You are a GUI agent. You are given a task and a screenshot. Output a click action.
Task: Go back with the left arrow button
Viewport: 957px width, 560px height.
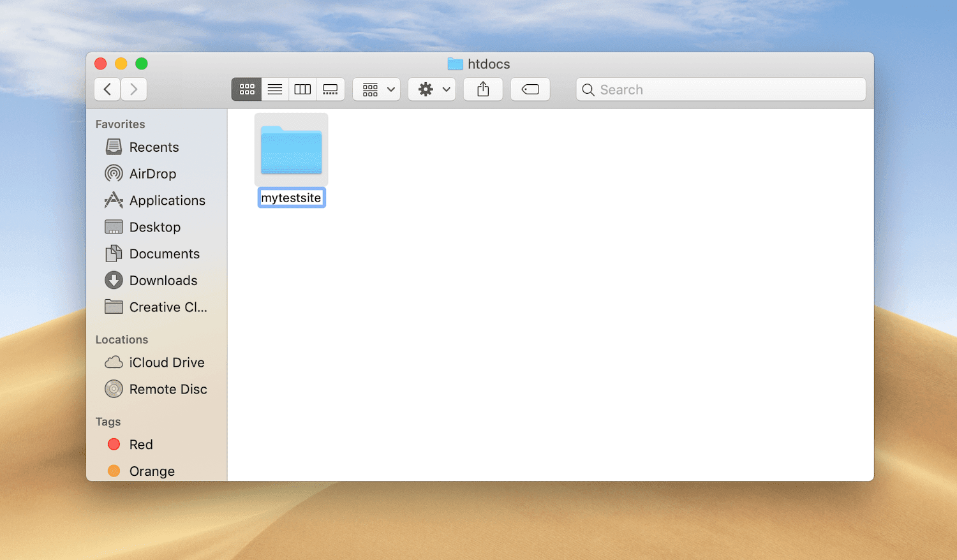pos(108,89)
